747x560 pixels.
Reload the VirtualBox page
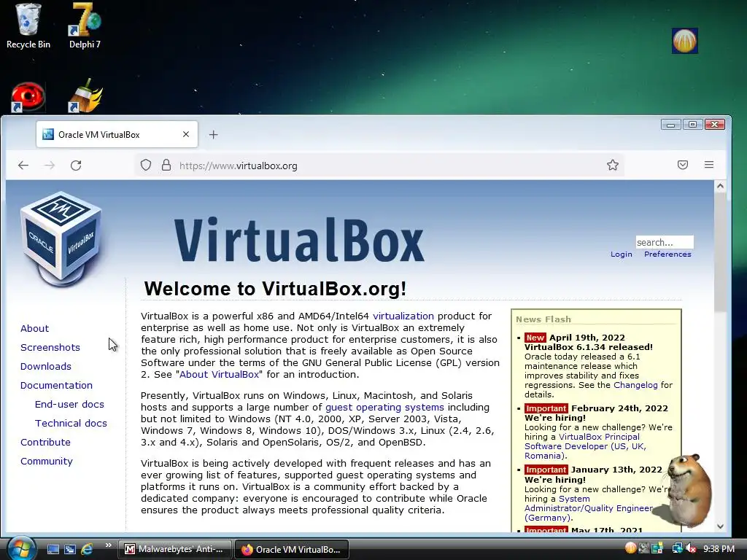[76, 166]
